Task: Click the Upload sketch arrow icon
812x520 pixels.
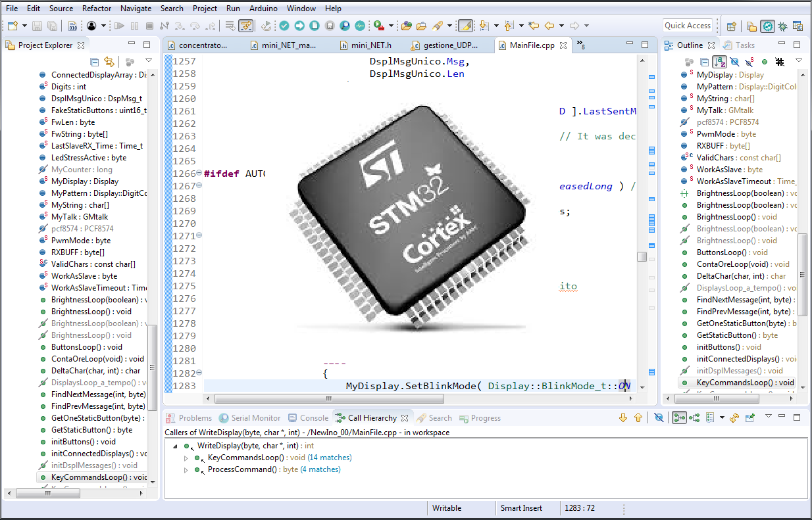Action: tap(299, 26)
